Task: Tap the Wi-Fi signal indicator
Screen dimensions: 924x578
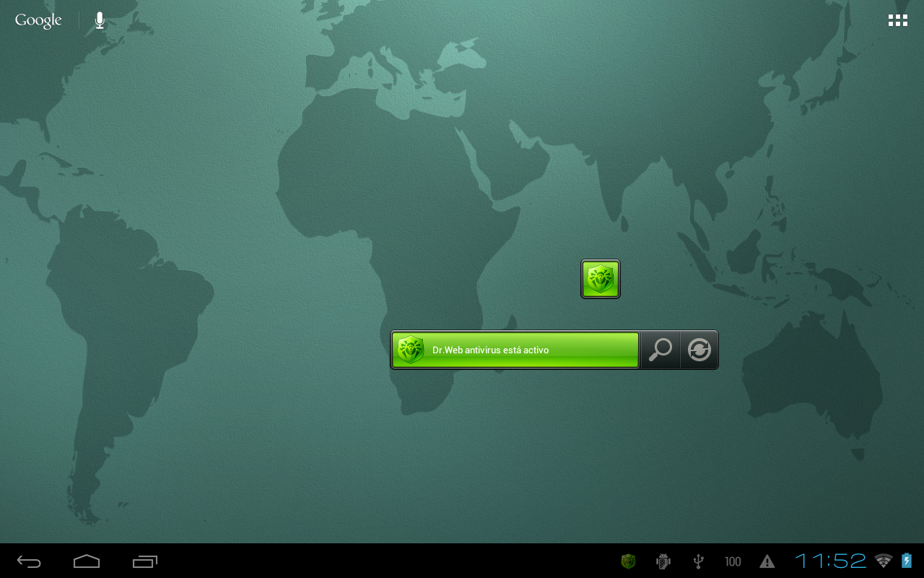Action: 884,561
